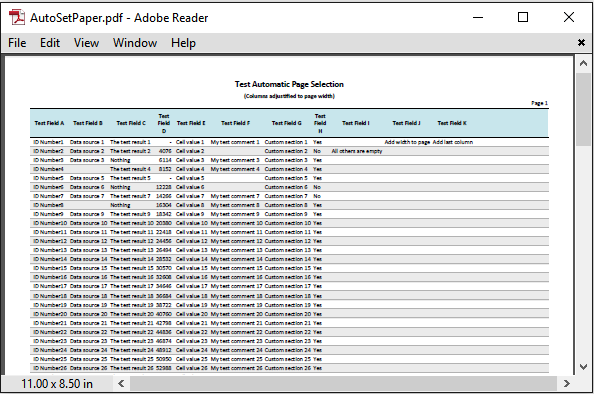This screenshot has width=594, height=394.
Task: Click the cell Custom section 2
Action: point(286,151)
